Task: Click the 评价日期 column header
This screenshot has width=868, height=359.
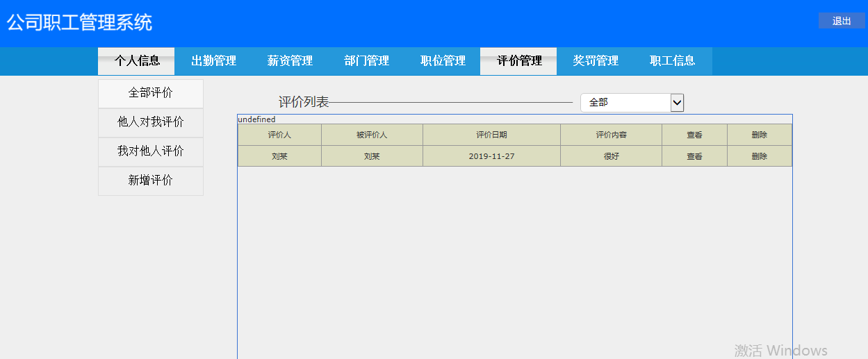Action: click(491, 135)
